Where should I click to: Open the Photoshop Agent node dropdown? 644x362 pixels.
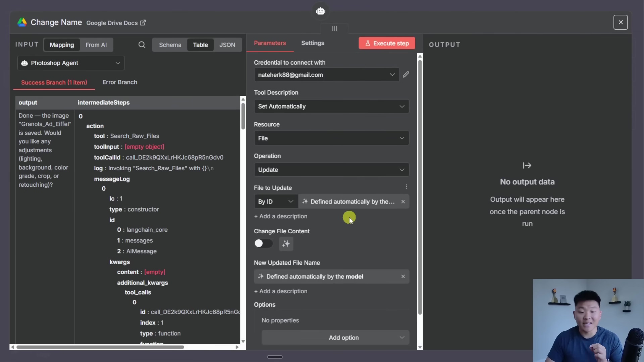coord(71,63)
